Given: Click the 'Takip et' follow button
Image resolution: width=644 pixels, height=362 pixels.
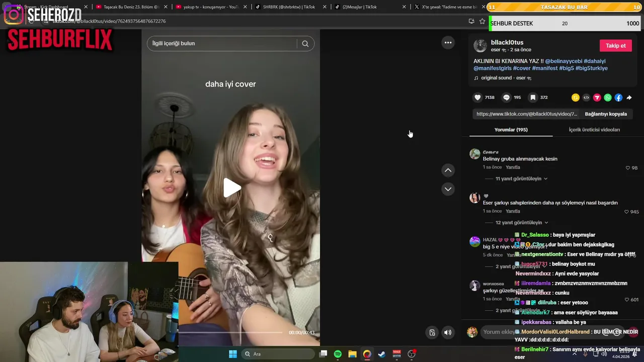Looking at the screenshot, I should (616, 46).
